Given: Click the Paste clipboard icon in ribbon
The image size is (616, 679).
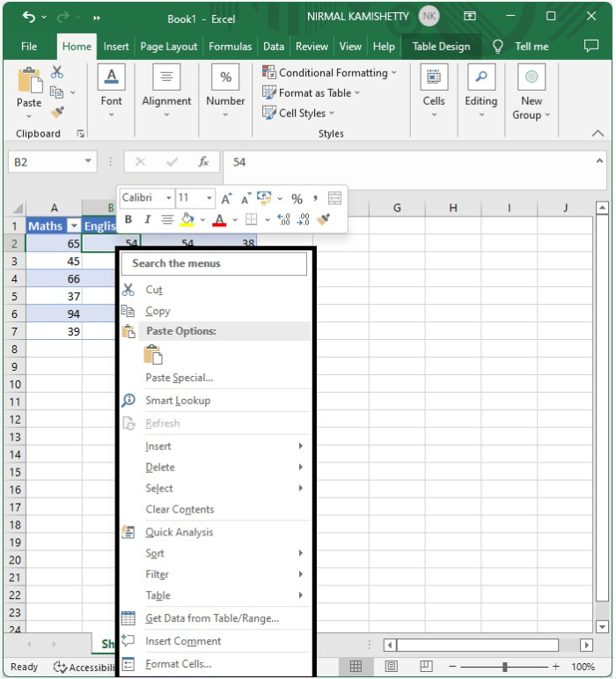Looking at the screenshot, I should click(29, 80).
